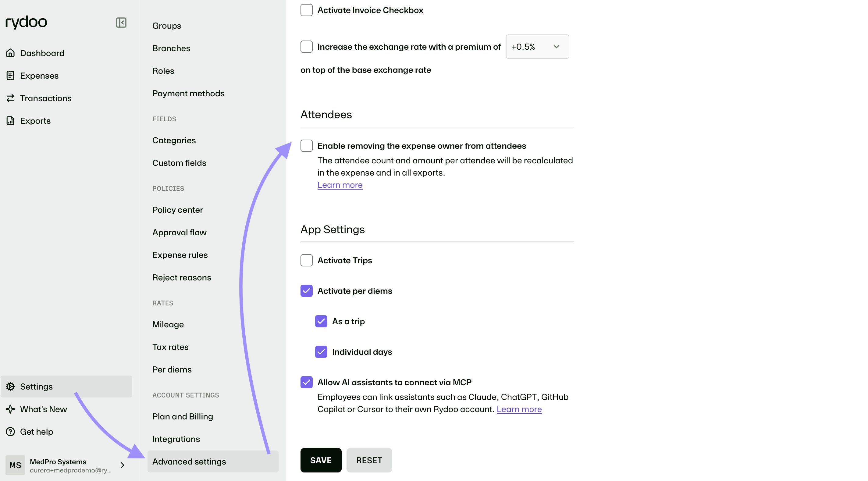Viewport: 868px width, 481px height.
Task: Click the Get help question icon
Action: pos(10,431)
